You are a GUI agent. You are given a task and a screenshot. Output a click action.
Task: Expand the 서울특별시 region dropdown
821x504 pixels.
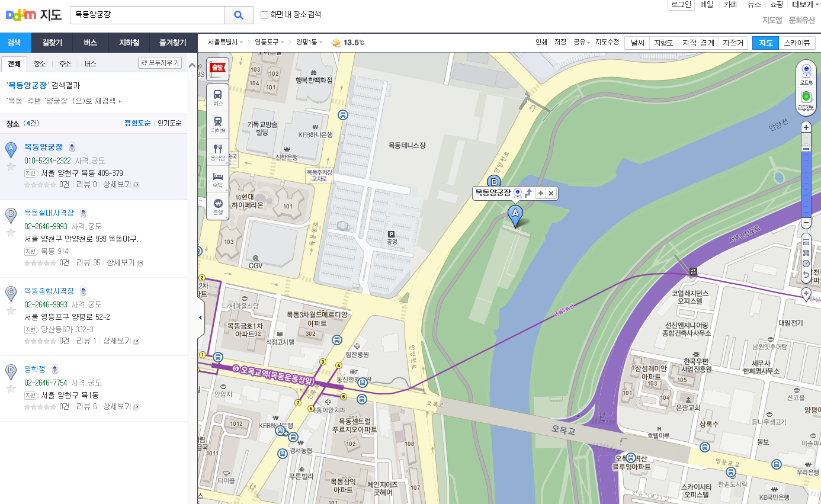pyautogui.click(x=225, y=43)
